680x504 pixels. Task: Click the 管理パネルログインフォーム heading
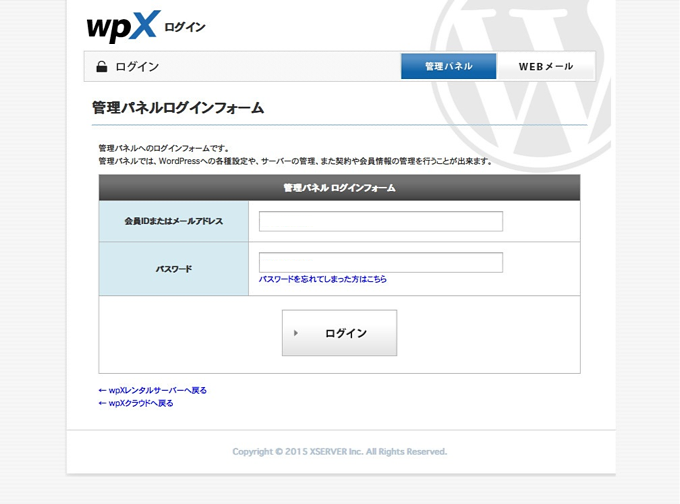pyautogui.click(x=178, y=108)
